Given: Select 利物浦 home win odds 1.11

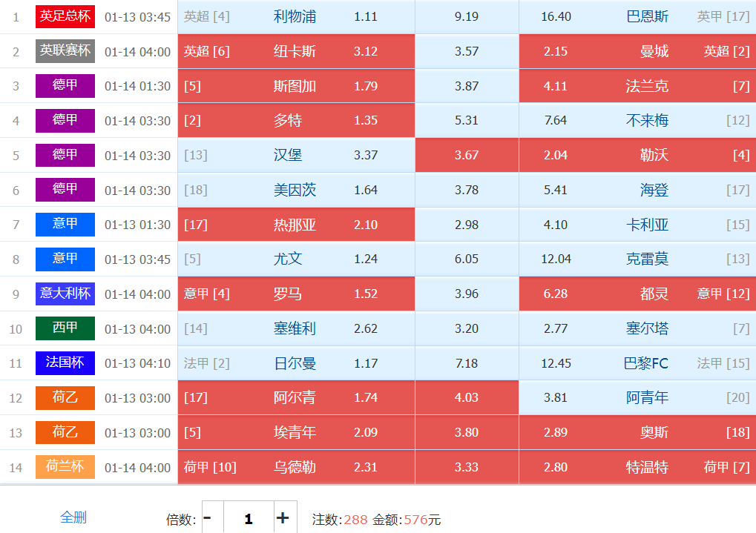Looking at the screenshot, I should coord(366,17).
